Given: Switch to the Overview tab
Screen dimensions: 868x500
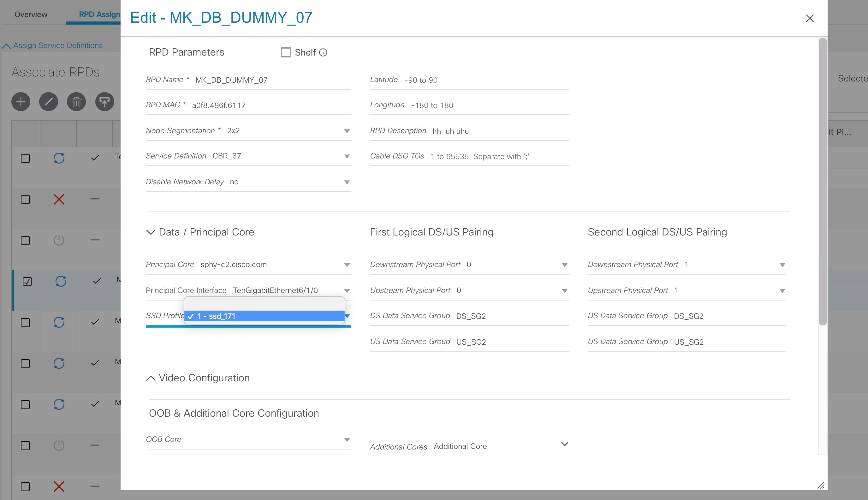Looking at the screenshot, I should 31,14.
